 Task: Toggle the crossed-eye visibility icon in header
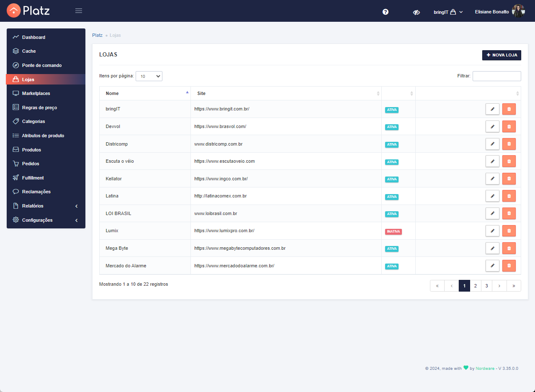(x=416, y=12)
